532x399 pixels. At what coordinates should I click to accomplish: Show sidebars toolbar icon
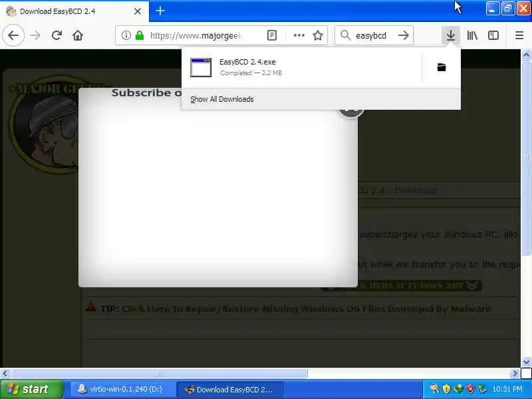tap(493, 35)
